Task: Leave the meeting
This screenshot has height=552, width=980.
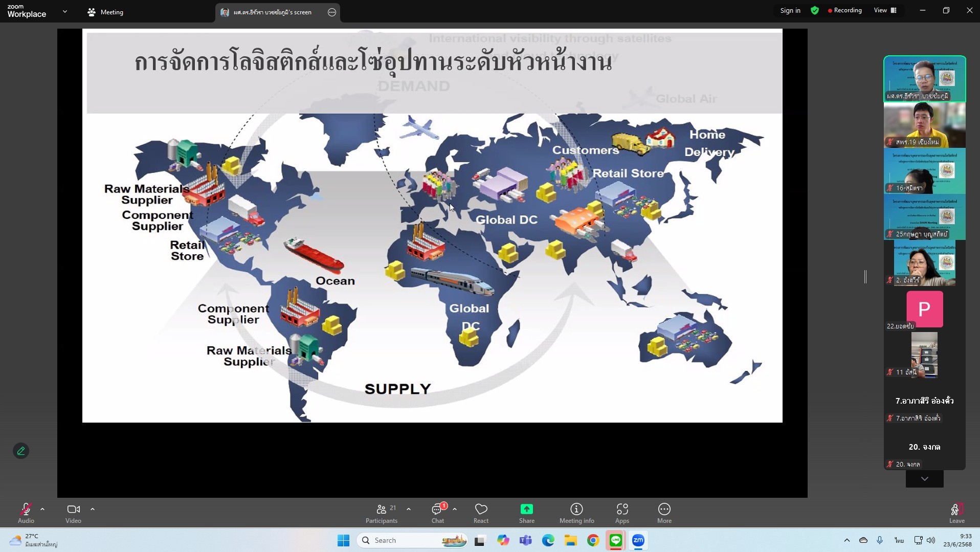Action: tap(956, 513)
